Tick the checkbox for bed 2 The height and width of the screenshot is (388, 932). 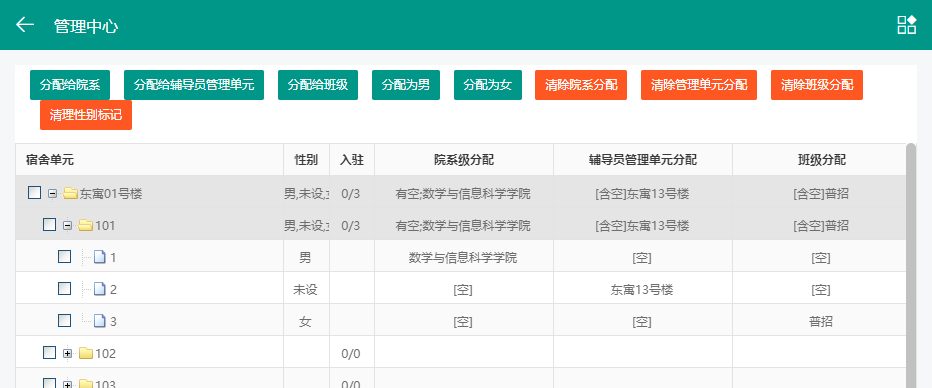(64, 289)
